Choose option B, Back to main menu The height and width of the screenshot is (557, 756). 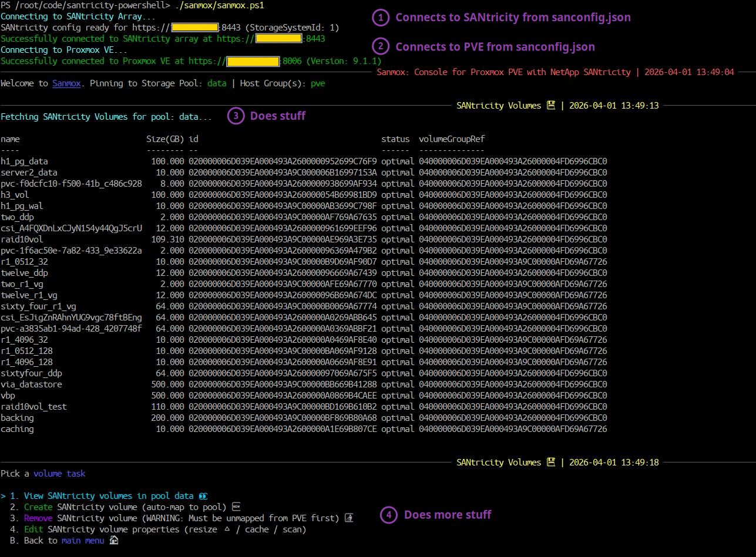coord(64,541)
